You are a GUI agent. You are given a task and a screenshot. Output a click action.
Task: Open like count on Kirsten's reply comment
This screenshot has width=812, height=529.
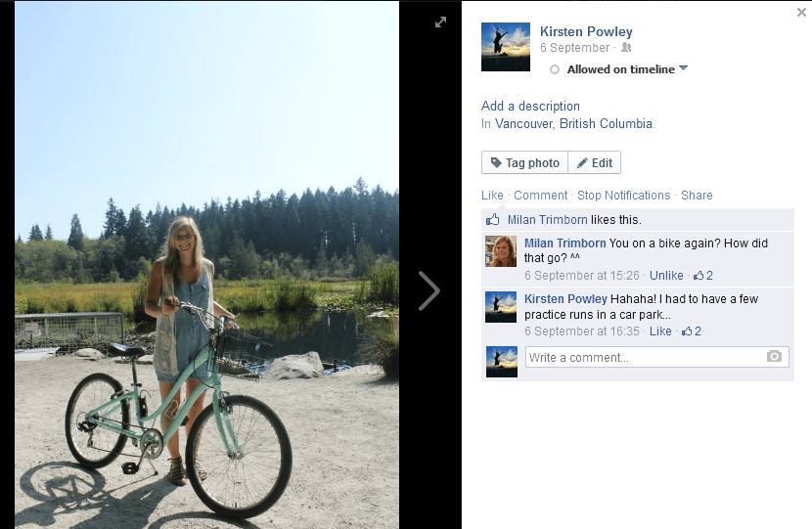coord(692,331)
